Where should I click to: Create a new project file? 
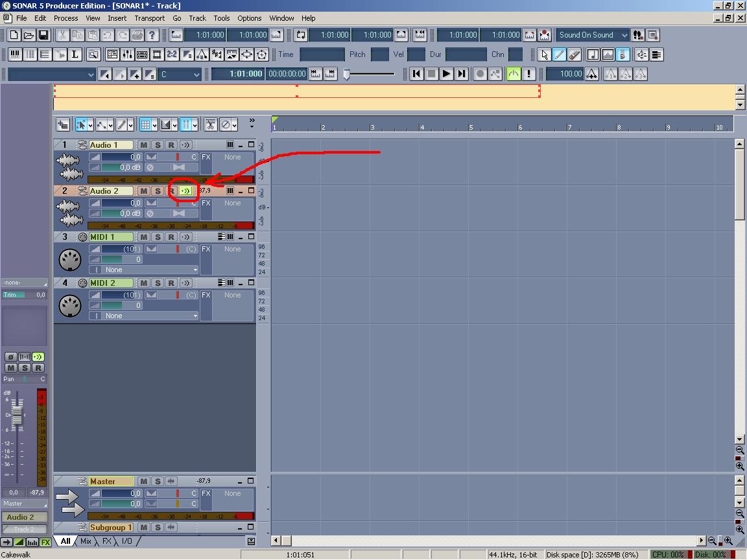pyautogui.click(x=14, y=35)
